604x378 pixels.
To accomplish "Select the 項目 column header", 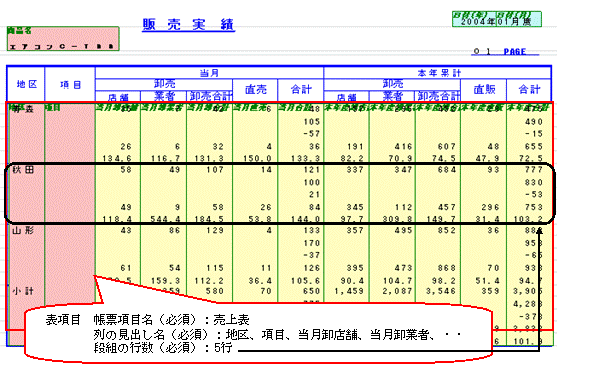I will (x=70, y=85).
